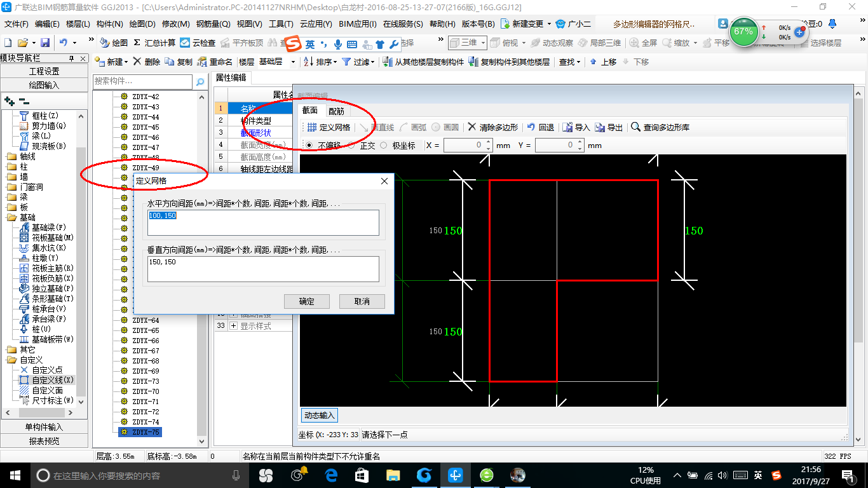Viewport: 868px width, 488px height.
Task: Open the 查找 dropdown
Action: pos(569,62)
